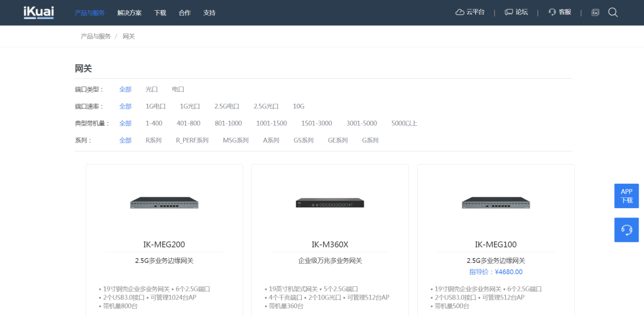Select 全部 in 端口速率 filter

[125, 107]
